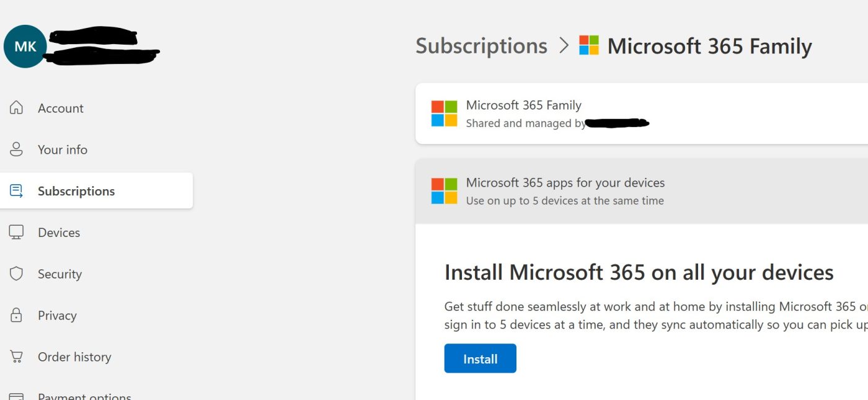Click the Security shield icon
The image size is (868, 400).
pyautogui.click(x=17, y=273)
